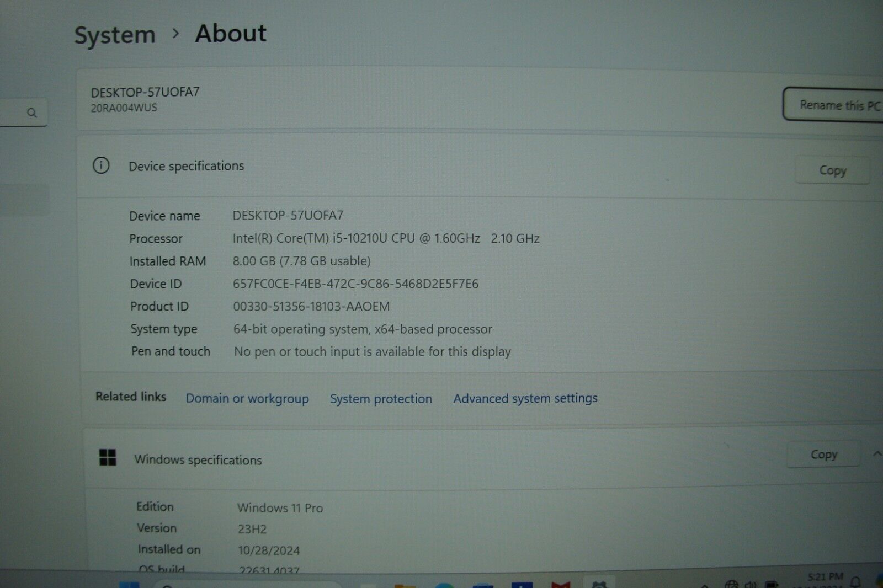
Task: Copy the Windows specifications
Action: pyautogui.click(x=823, y=455)
